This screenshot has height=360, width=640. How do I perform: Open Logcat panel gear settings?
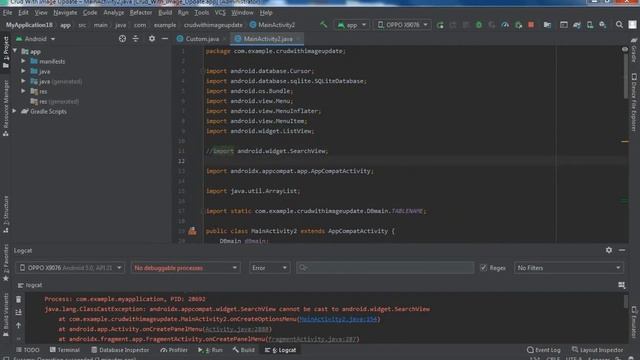point(609,250)
